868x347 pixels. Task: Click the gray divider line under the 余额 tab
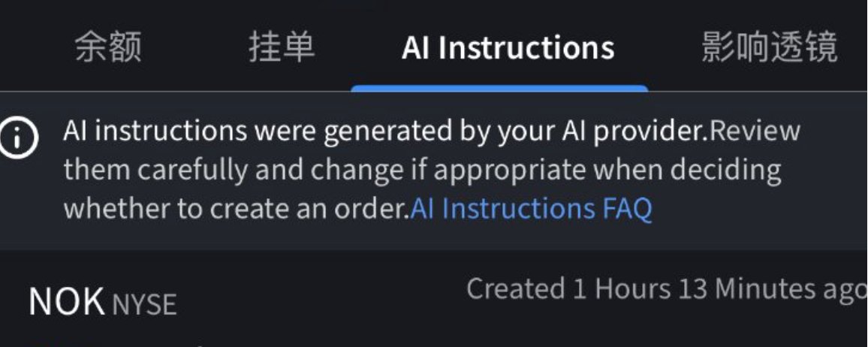108,91
